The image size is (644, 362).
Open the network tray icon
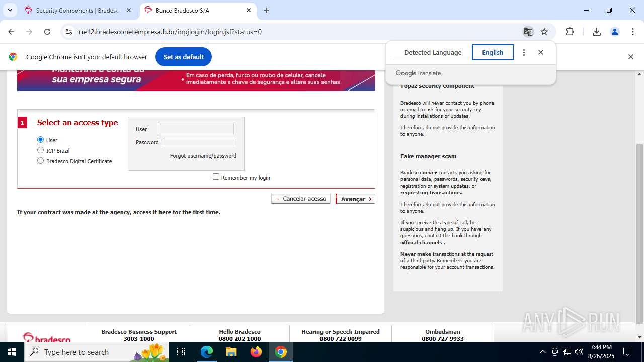(x=567, y=352)
